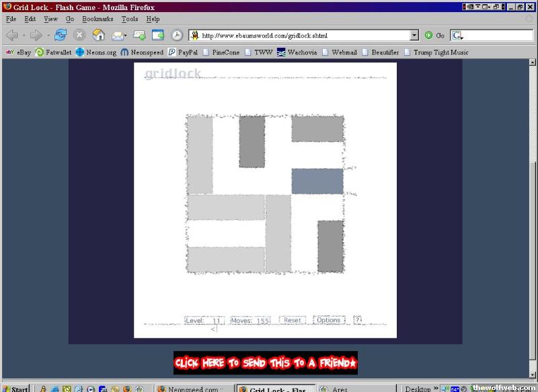Open the Bookmarks menu
Image resolution: width=538 pixels, height=392 pixels.
(x=98, y=19)
